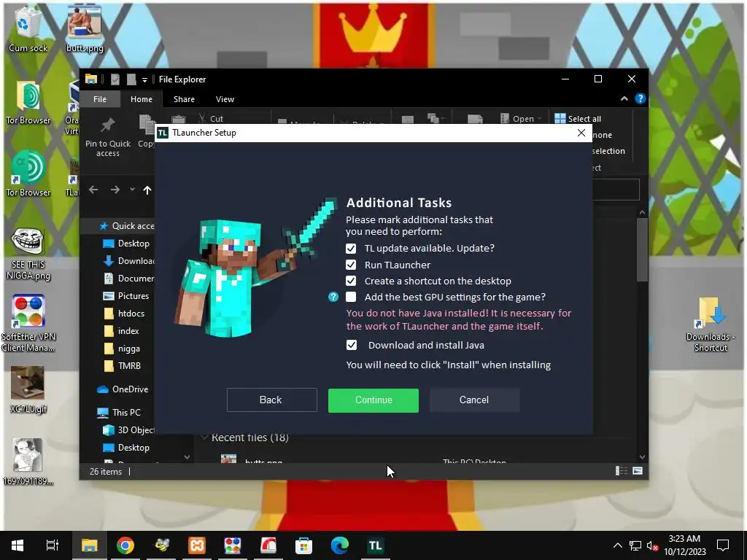
Task: Open Documents in the navigation pane
Action: [x=129, y=279]
